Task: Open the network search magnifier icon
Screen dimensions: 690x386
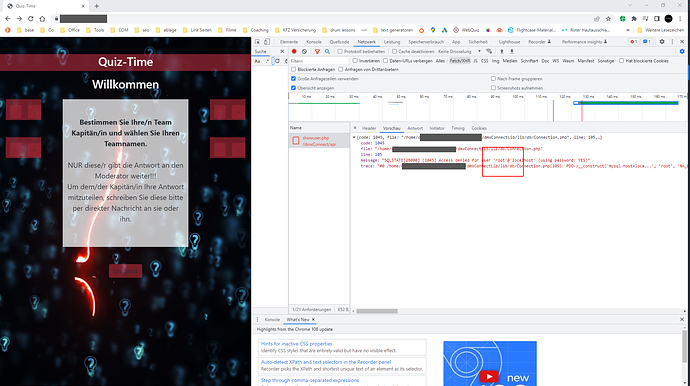Action: 327,51
